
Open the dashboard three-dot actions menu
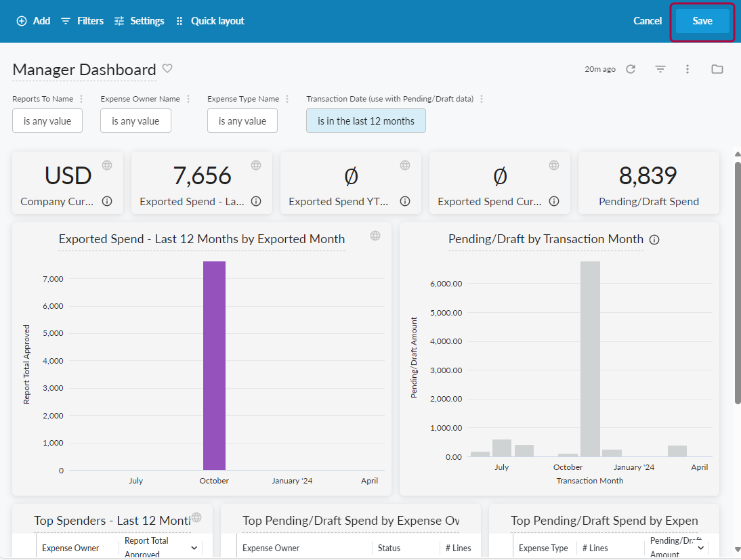(x=687, y=69)
